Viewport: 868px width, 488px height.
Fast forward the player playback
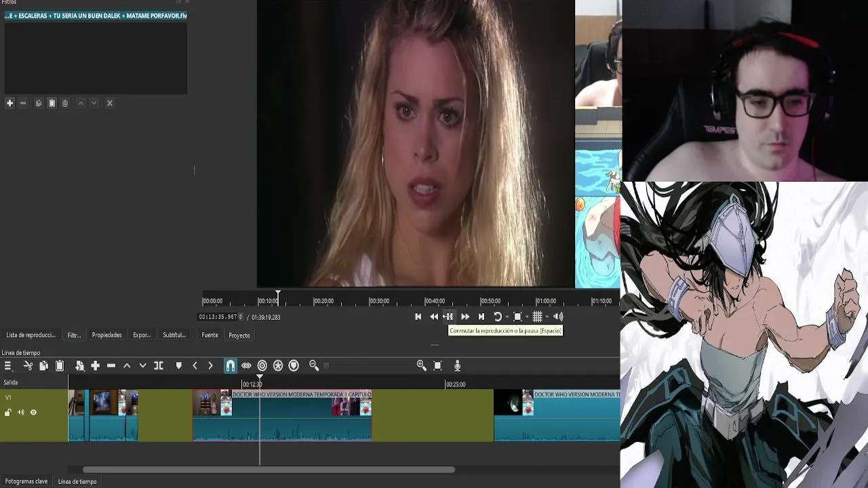[x=465, y=317]
